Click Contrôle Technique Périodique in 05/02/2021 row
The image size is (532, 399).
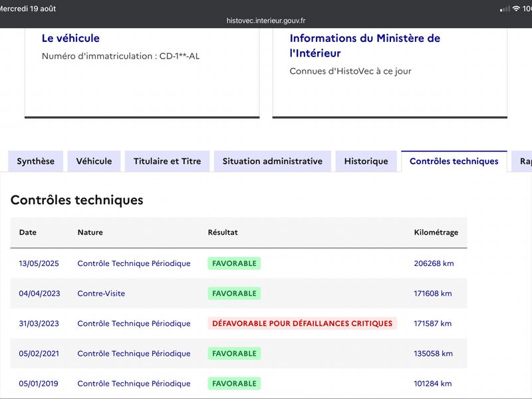(134, 354)
